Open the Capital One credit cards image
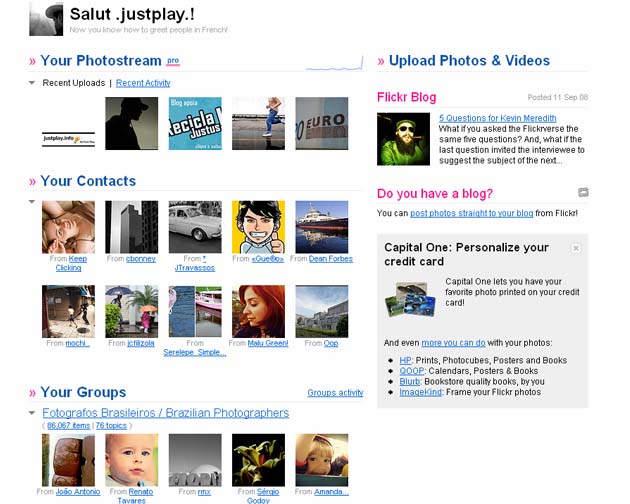This screenshot has height=504, width=630. 410,299
